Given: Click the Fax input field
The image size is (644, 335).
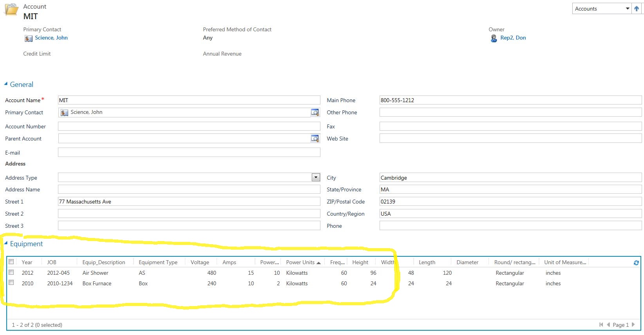Looking at the screenshot, I should [x=510, y=126].
